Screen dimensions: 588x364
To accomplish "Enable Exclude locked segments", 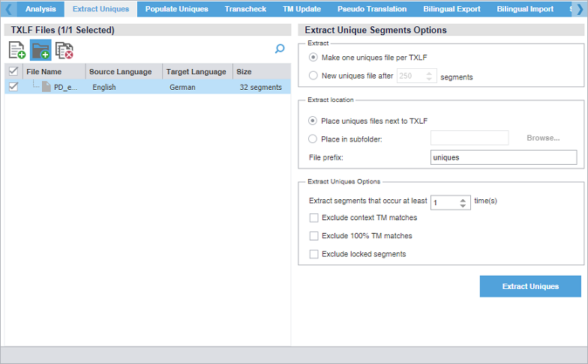I will (313, 254).
